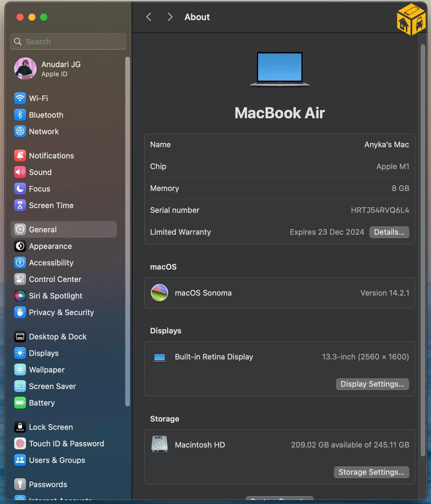Select the Passwords key icon
This screenshot has height=504, width=431.
coord(20,484)
